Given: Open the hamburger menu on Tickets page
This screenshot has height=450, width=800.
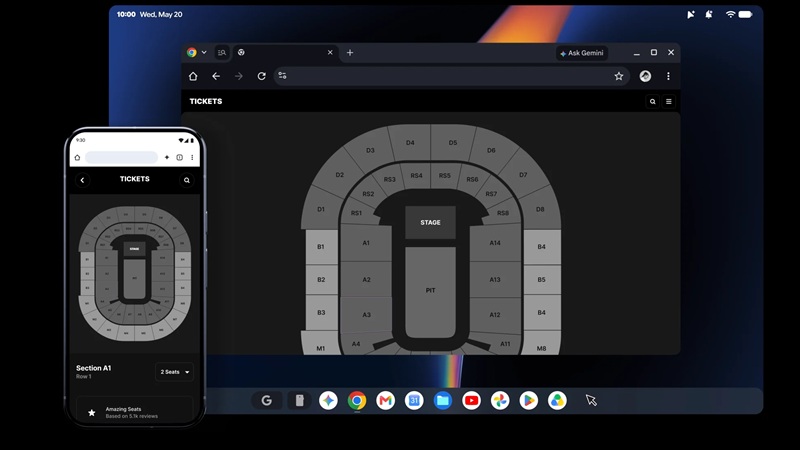Looking at the screenshot, I should [668, 102].
